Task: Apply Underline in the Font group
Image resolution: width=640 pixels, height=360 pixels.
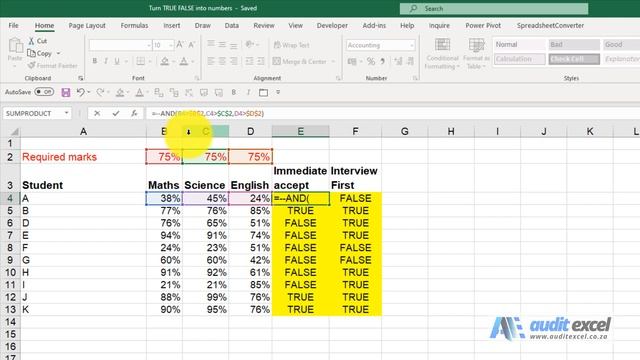Action: [x=117, y=61]
